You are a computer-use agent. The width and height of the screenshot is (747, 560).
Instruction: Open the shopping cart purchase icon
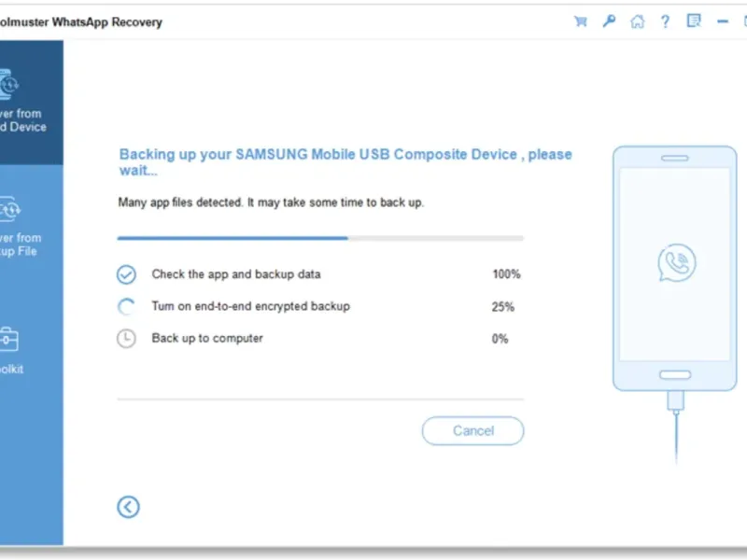[x=580, y=21]
